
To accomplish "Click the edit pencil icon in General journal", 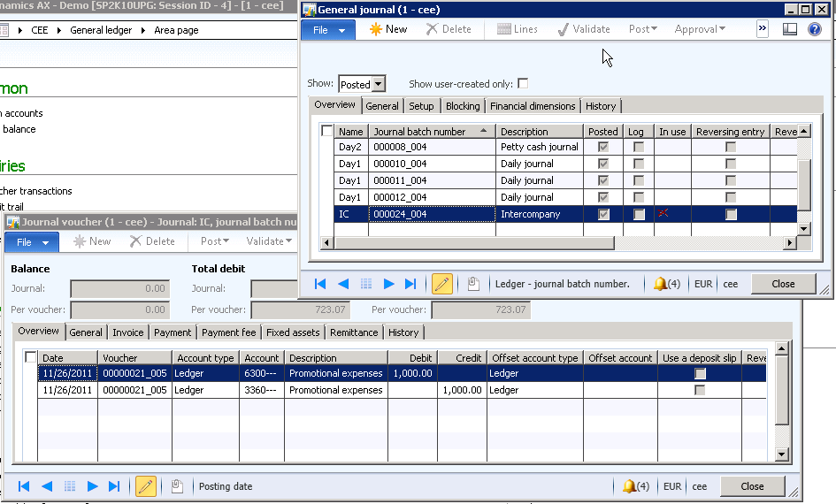I will [x=441, y=284].
